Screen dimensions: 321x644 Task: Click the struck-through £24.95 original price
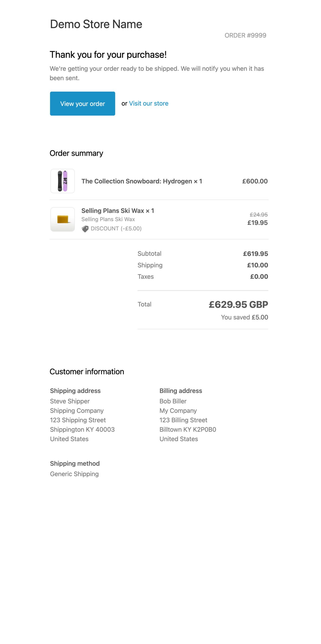[258, 215]
